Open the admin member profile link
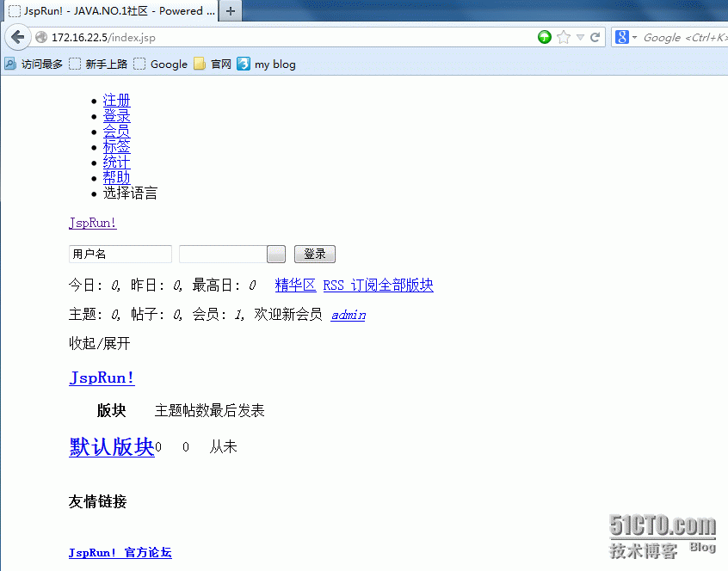Viewport: 728px width, 571px height. 349,315
